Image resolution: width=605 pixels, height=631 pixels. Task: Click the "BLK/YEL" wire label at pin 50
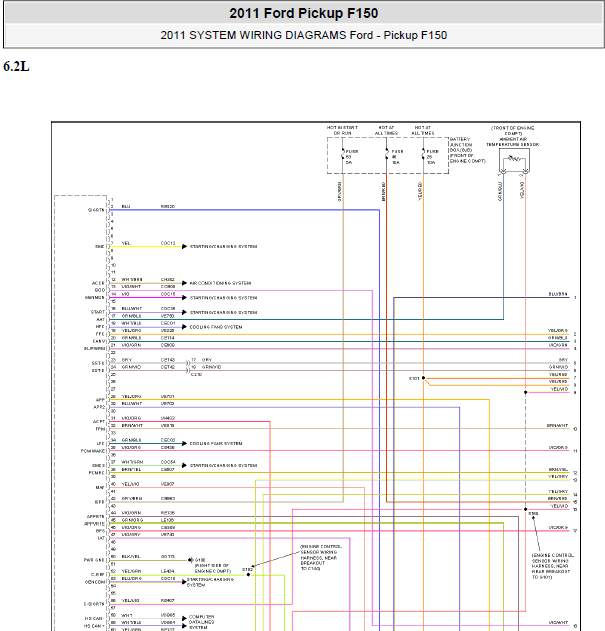(131, 557)
